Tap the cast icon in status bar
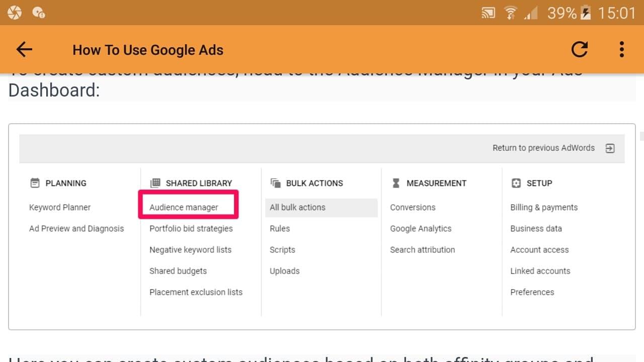644x362 pixels. click(x=488, y=13)
